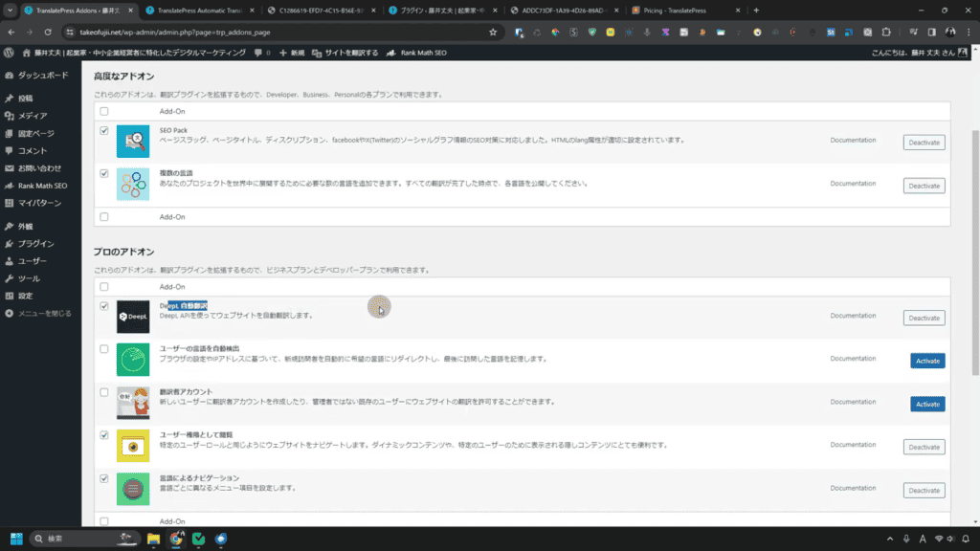Reload the current page
980x551 pixels.
(x=48, y=32)
